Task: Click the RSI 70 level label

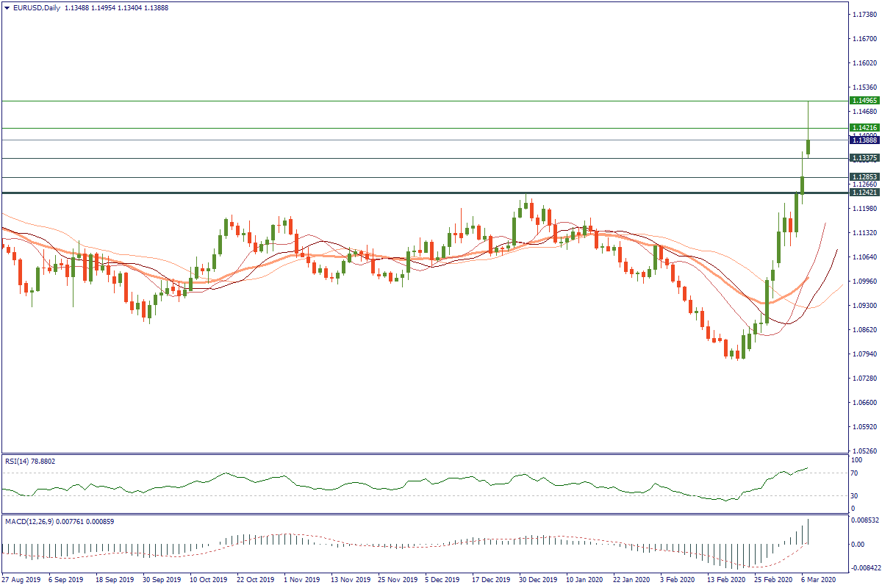Action: pyautogui.click(x=854, y=473)
